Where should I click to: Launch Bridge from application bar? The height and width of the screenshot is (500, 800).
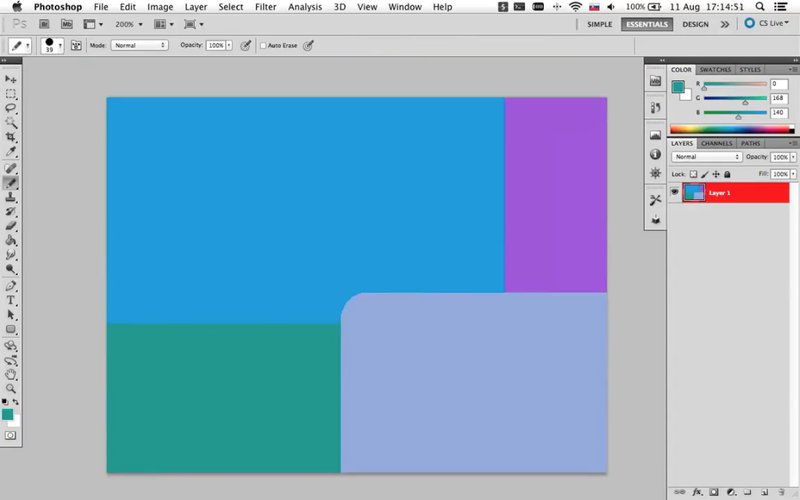click(44, 24)
